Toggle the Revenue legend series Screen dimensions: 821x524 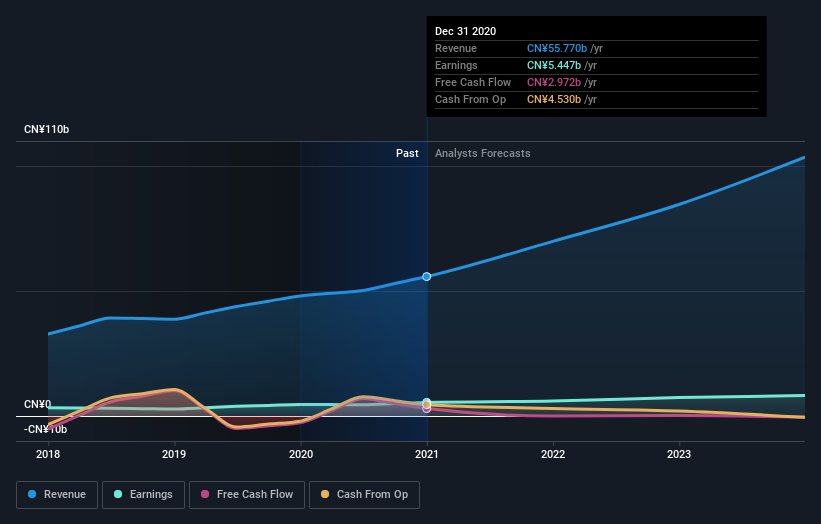(57, 495)
